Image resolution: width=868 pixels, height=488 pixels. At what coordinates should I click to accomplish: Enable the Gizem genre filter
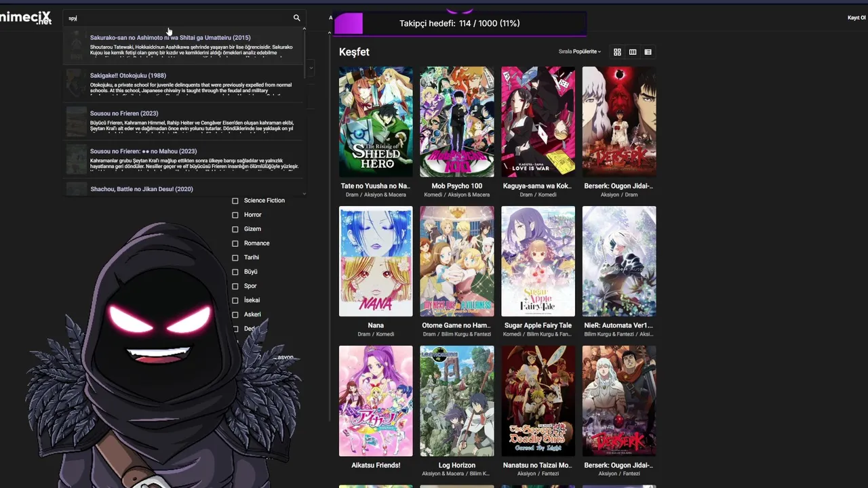tap(235, 229)
